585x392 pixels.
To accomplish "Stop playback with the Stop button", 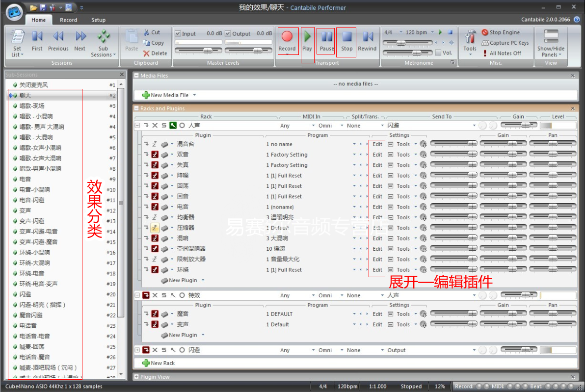I will tap(346, 41).
